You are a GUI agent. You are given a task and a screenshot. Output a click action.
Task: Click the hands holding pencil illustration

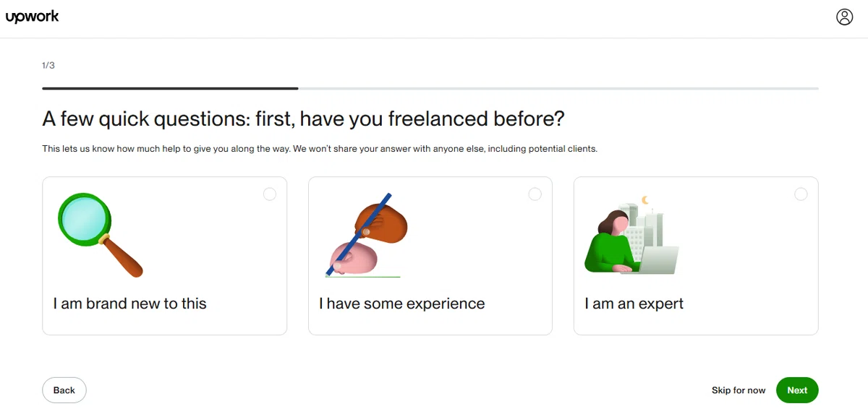pos(366,235)
